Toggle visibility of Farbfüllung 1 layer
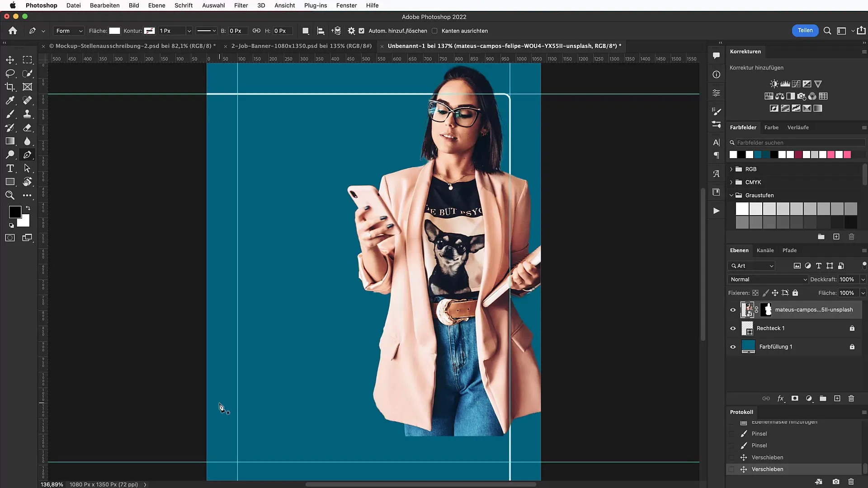868x488 pixels. [733, 347]
